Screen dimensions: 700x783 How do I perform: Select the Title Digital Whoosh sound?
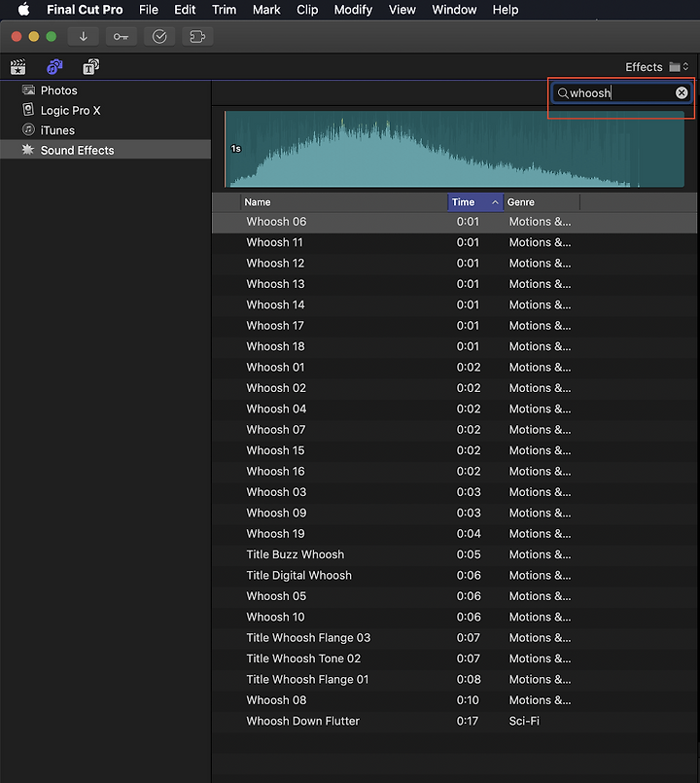point(454,575)
